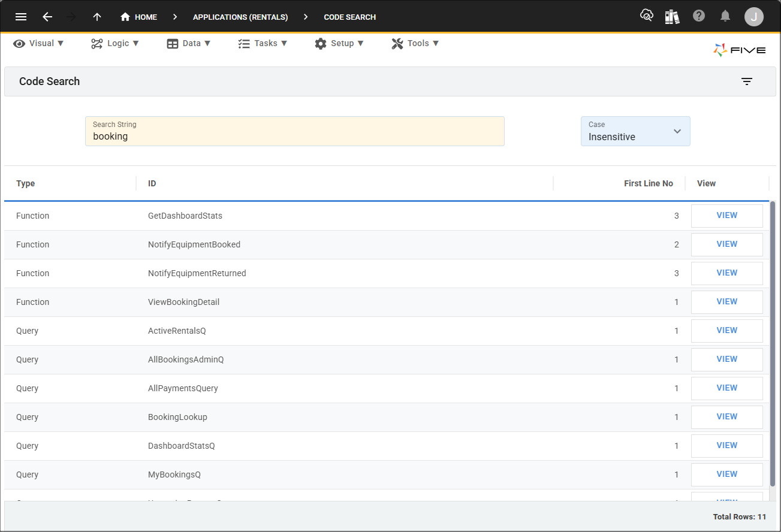Open the Tasks menu
The height and width of the screenshot is (532, 781).
(263, 43)
